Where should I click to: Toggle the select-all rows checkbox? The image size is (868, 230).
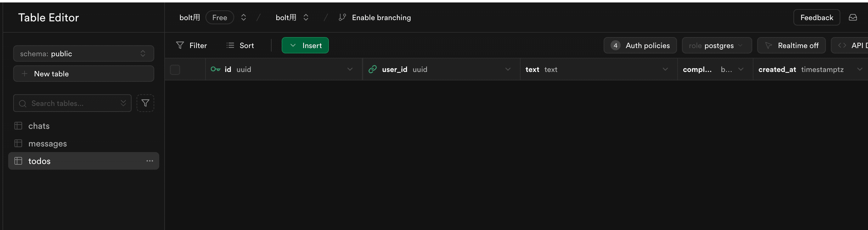(175, 70)
